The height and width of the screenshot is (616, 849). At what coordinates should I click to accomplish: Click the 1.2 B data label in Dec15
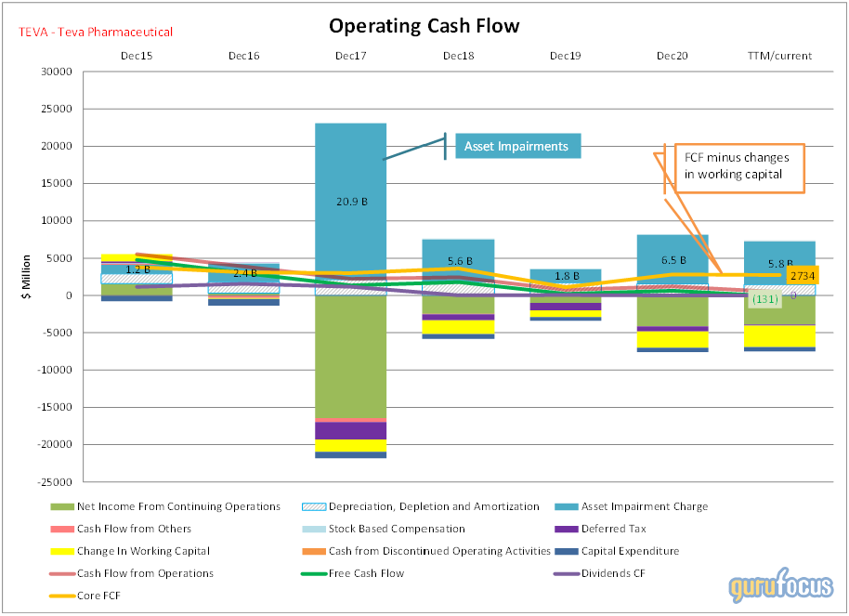coord(138,269)
